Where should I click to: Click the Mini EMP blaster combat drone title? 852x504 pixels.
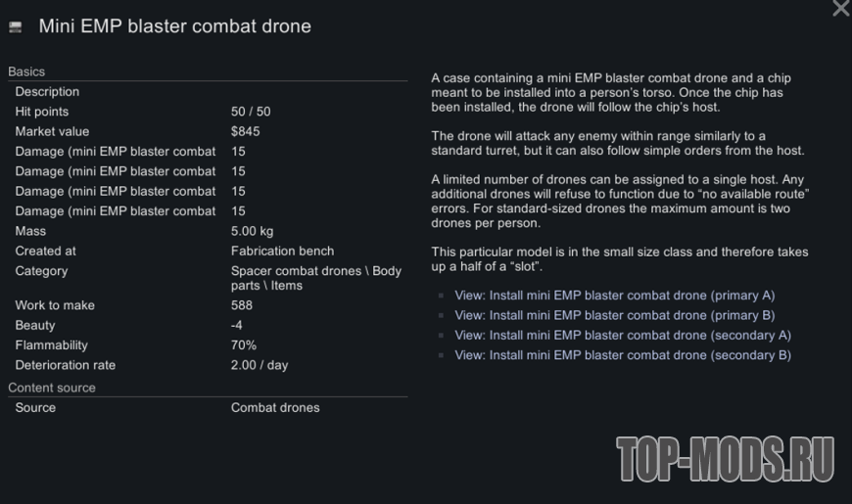click(174, 26)
